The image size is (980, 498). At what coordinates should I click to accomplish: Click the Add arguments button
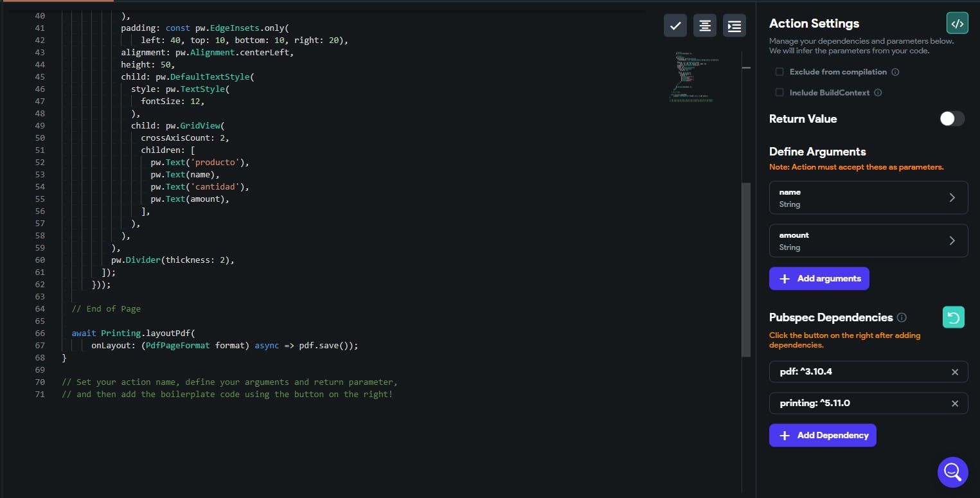(x=819, y=279)
